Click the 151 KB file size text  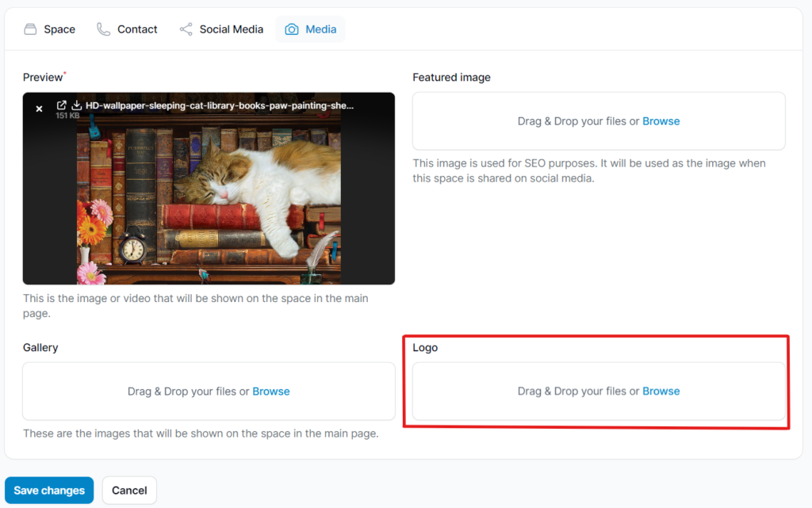click(x=67, y=116)
